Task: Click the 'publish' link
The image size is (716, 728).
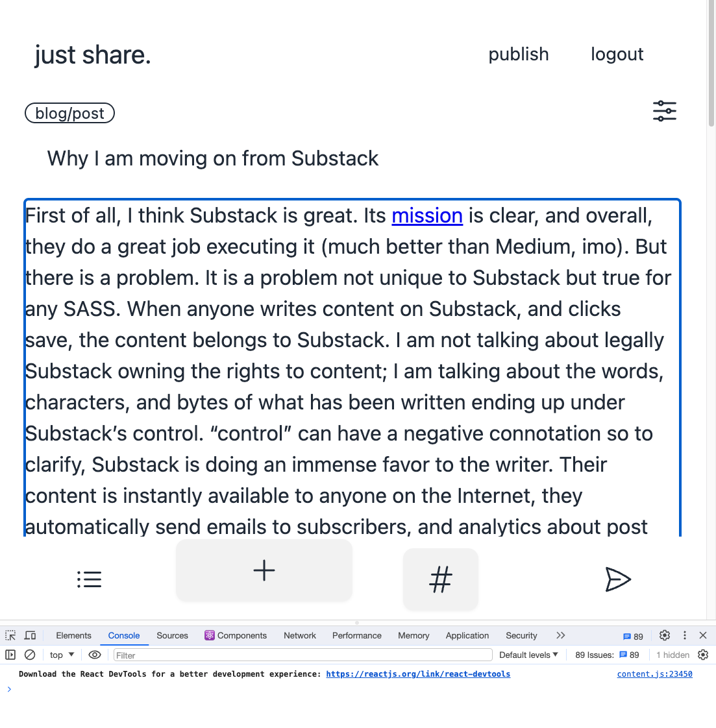Action: [x=518, y=54]
